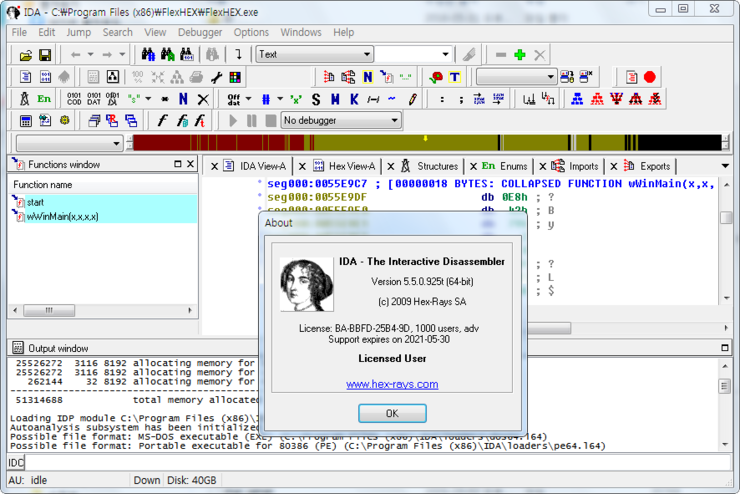Open the File menu
Viewport: 740px width, 494px height.
19,32
